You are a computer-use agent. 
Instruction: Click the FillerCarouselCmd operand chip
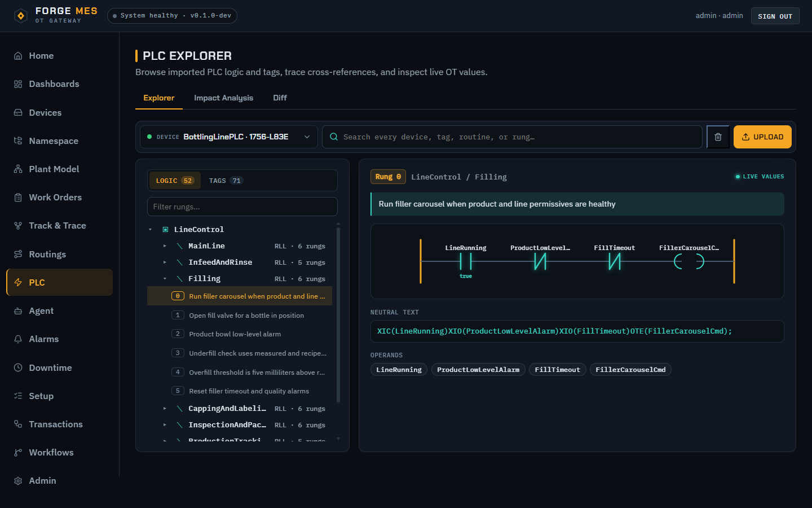(630, 370)
